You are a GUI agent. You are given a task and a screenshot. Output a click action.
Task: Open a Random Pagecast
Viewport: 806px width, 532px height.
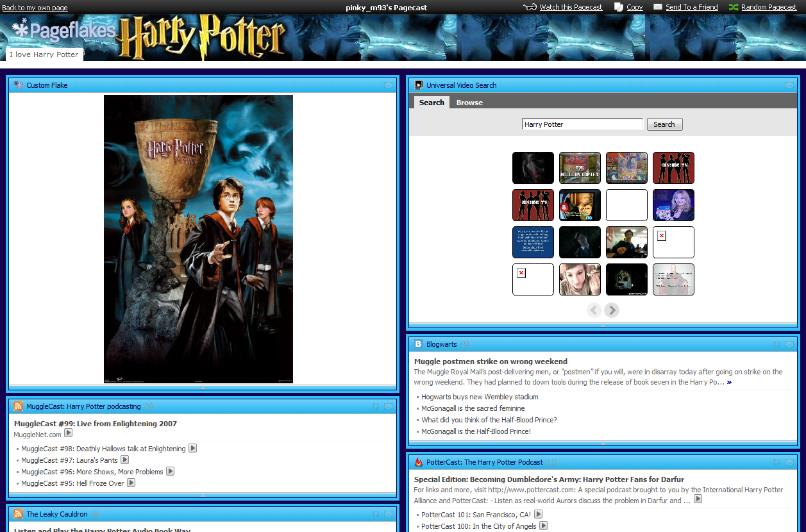[769, 7]
